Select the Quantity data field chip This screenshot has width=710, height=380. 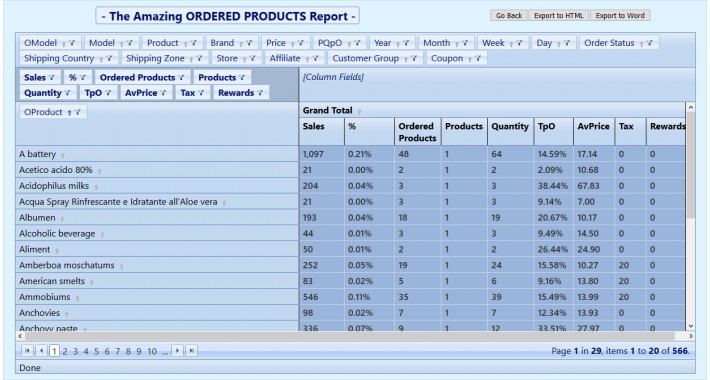(x=48, y=93)
